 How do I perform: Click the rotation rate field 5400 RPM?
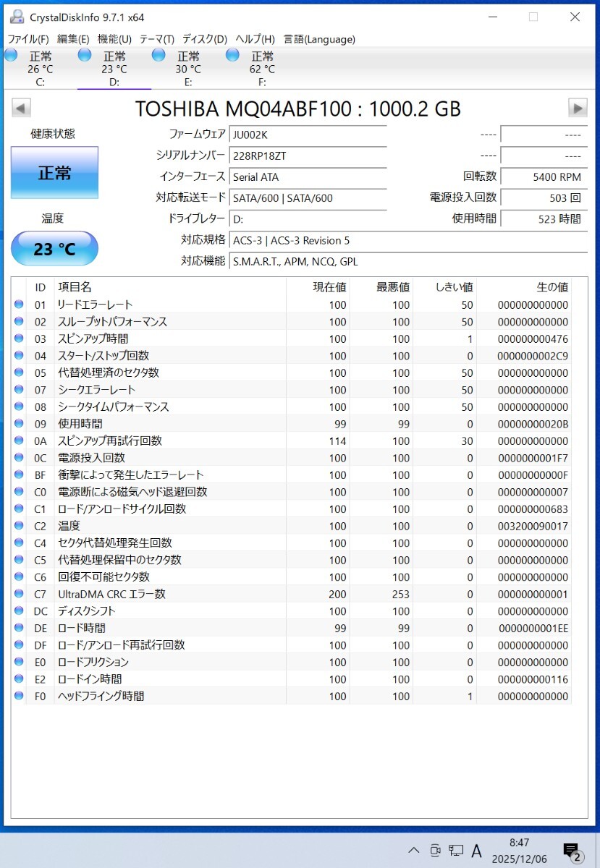point(544,176)
